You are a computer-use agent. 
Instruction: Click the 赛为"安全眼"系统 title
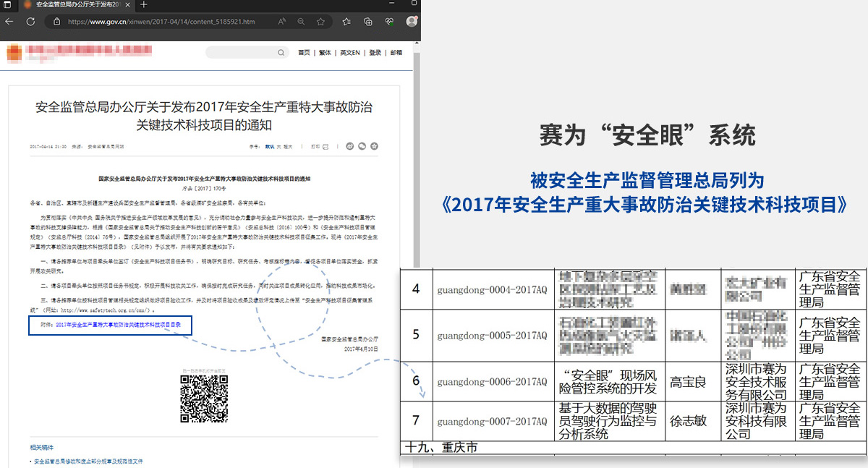point(648,135)
